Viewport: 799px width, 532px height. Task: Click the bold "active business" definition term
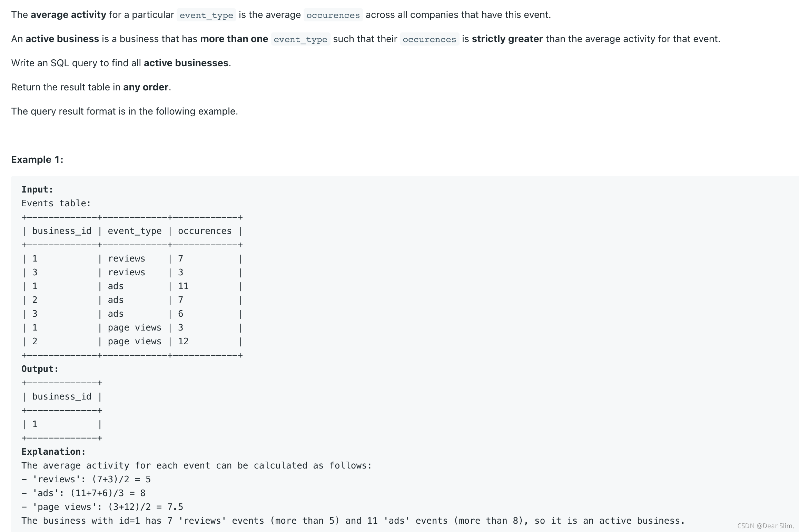pos(62,39)
